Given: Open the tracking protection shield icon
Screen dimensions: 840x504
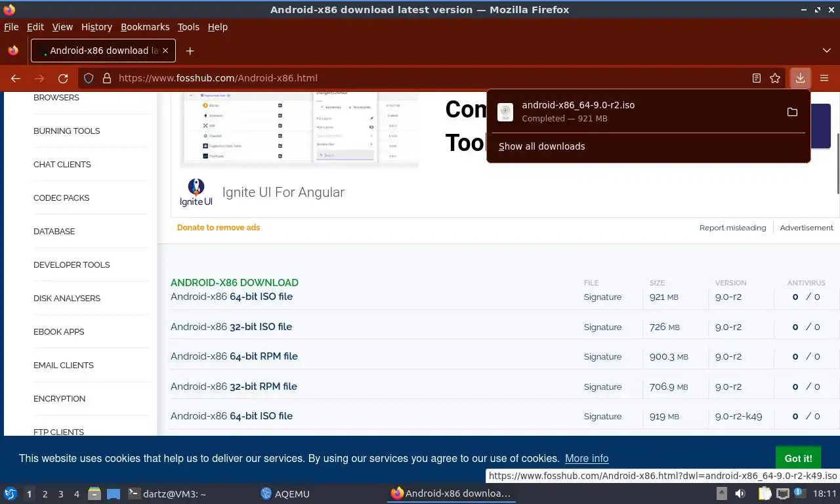Looking at the screenshot, I should 89,78.
